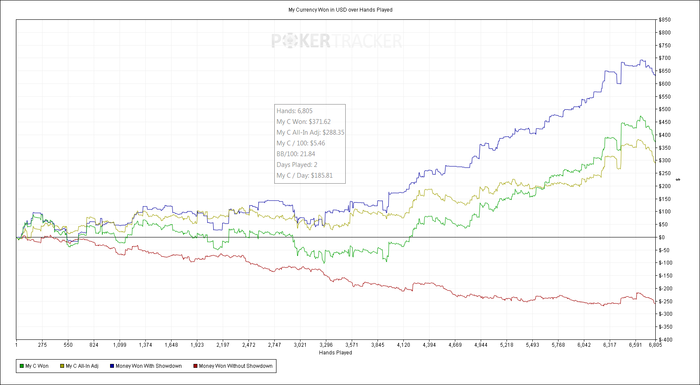Image resolution: width=700 pixels, height=385 pixels.
Task: Click 'My C / Day: $185.81' tooltip line
Action: (304, 176)
